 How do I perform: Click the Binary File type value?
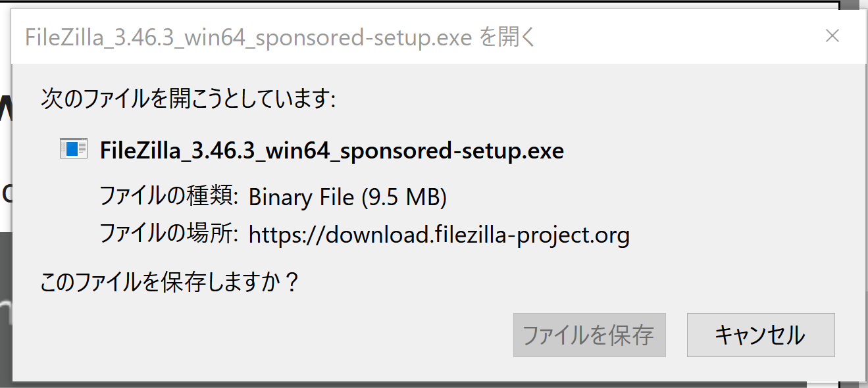[302, 197]
